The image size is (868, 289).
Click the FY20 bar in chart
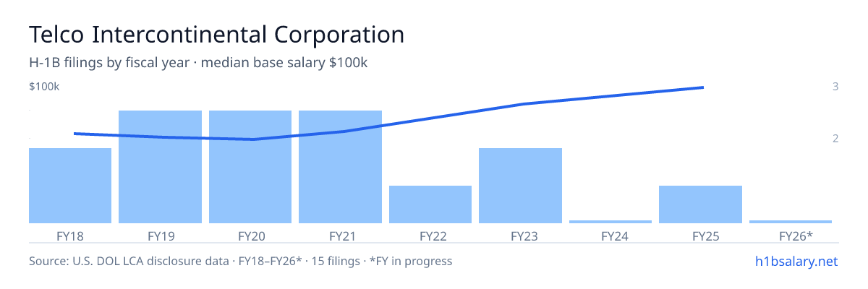pyautogui.click(x=250, y=167)
